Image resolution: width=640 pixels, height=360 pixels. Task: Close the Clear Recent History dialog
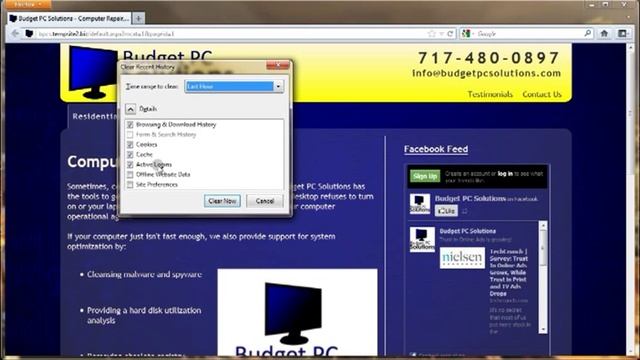[x=278, y=65]
